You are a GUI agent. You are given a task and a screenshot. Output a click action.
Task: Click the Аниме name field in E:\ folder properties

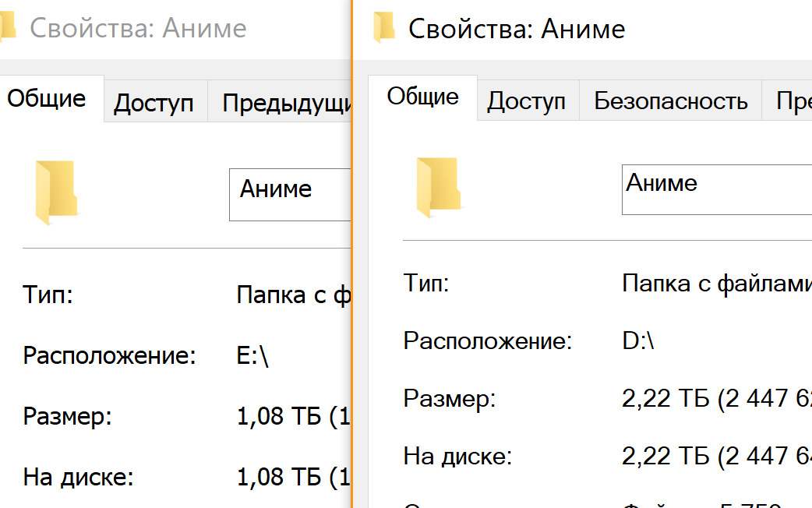290,195
